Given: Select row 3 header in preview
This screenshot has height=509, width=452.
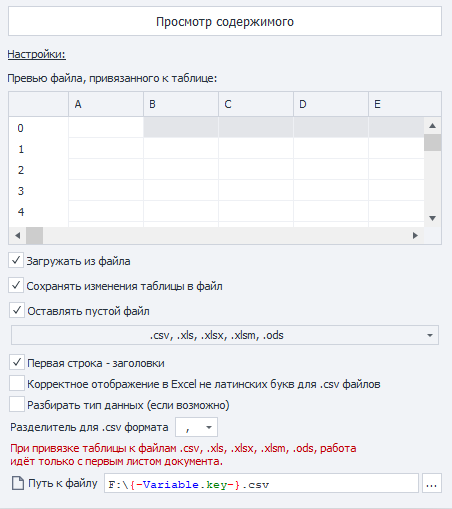Looking at the screenshot, I should point(38,191).
